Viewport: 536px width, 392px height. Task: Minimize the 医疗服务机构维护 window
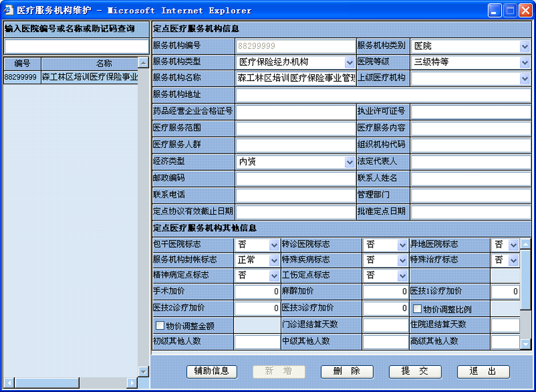tap(494, 10)
